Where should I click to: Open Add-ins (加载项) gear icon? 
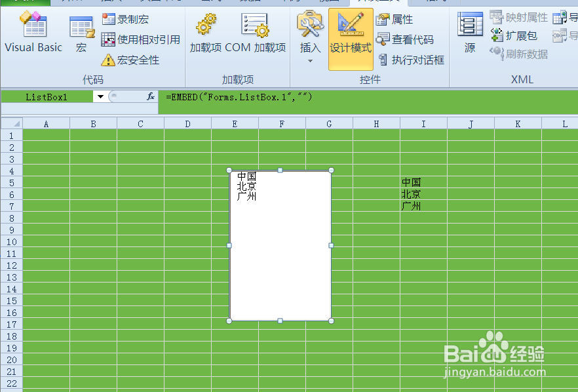tap(206, 33)
